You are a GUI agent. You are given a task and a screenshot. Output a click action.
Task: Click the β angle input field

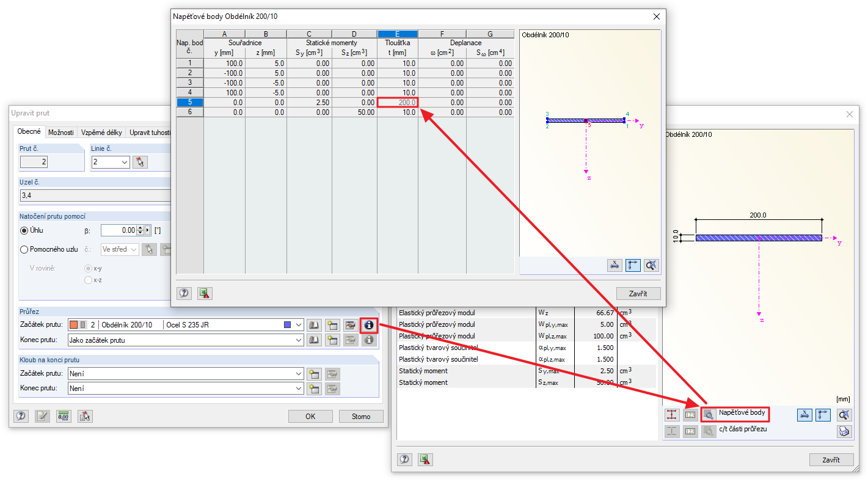(119, 230)
